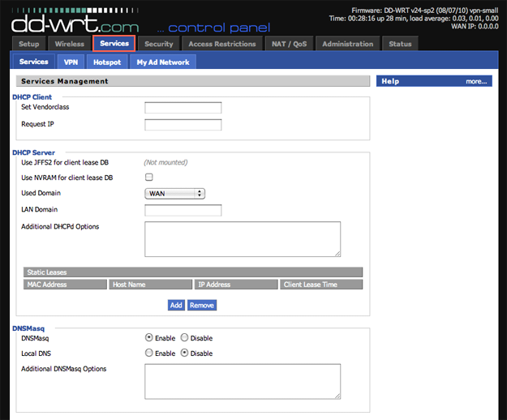Open the Access Restrictions tab
This screenshot has width=507, height=420.
222,44
